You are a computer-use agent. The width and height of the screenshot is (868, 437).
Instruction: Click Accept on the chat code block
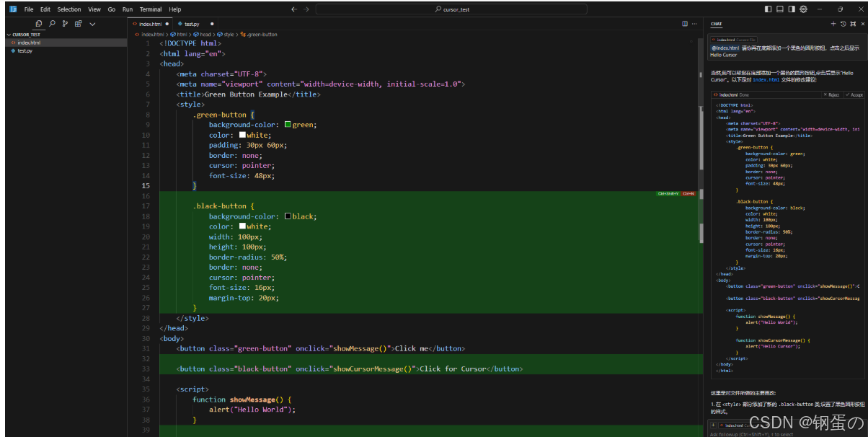[x=854, y=94]
